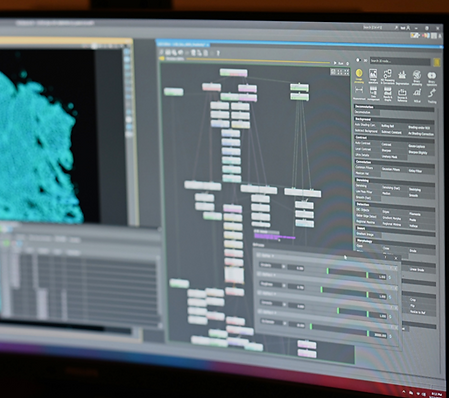Click the Search all nodes field
The image size is (449, 398).
coord(400,61)
